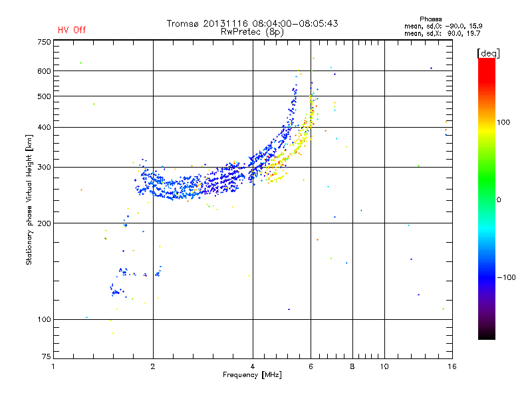532x399 pixels.
Task: Click the x-axis '1' tick label
Action: pos(53,366)
